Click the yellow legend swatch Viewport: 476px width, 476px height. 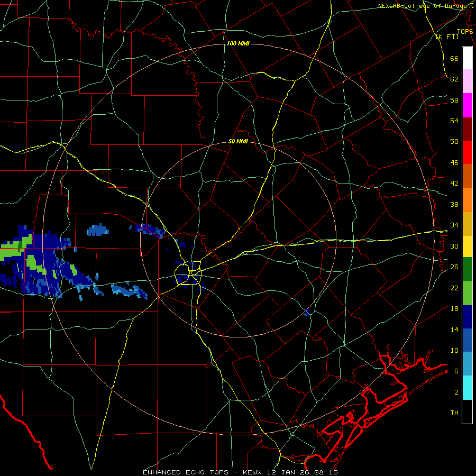[467, 246]
